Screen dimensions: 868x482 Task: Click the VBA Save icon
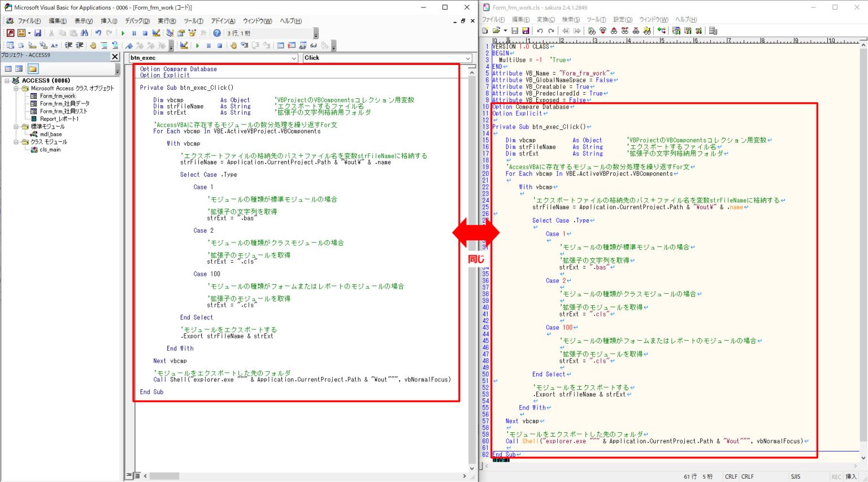(38, 33)
